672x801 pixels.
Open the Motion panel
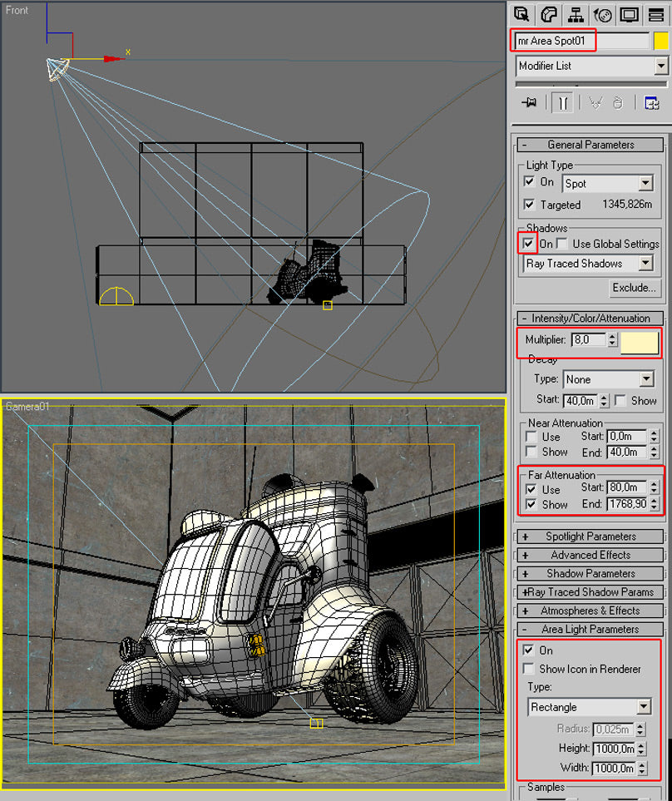point(602,14)
